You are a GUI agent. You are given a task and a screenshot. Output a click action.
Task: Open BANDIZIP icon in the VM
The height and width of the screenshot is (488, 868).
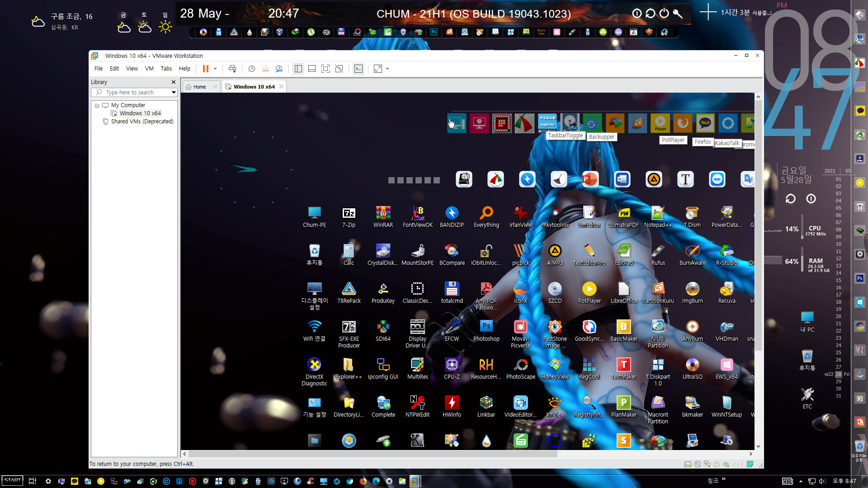point(452,216)
